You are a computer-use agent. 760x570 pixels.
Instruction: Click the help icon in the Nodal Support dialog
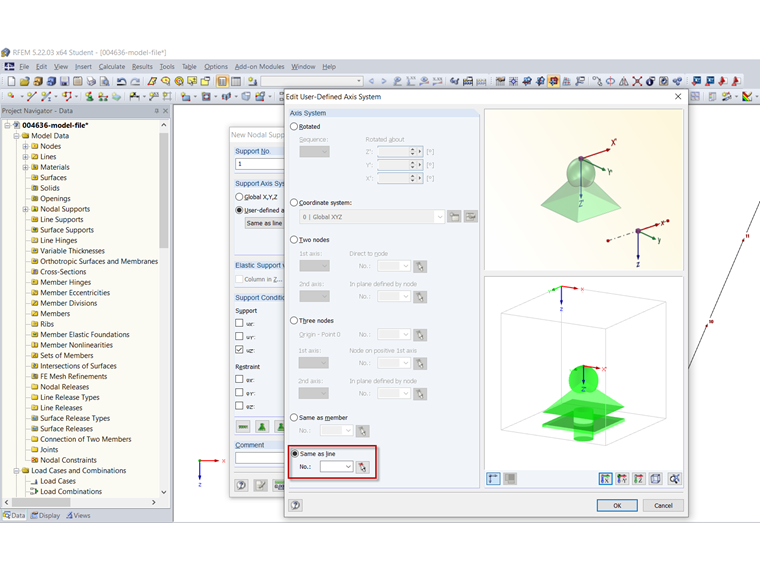coord(241,485)
